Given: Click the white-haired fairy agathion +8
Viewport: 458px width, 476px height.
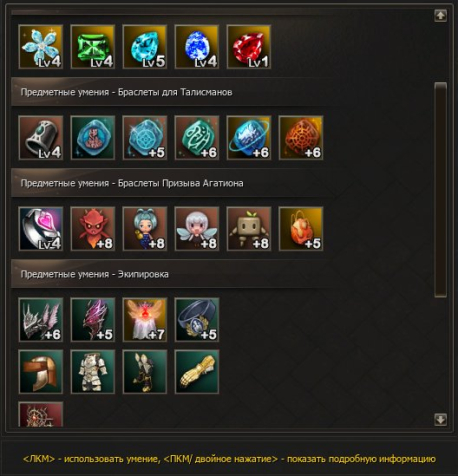Looking at the screenshot, I should click(197, 229).
